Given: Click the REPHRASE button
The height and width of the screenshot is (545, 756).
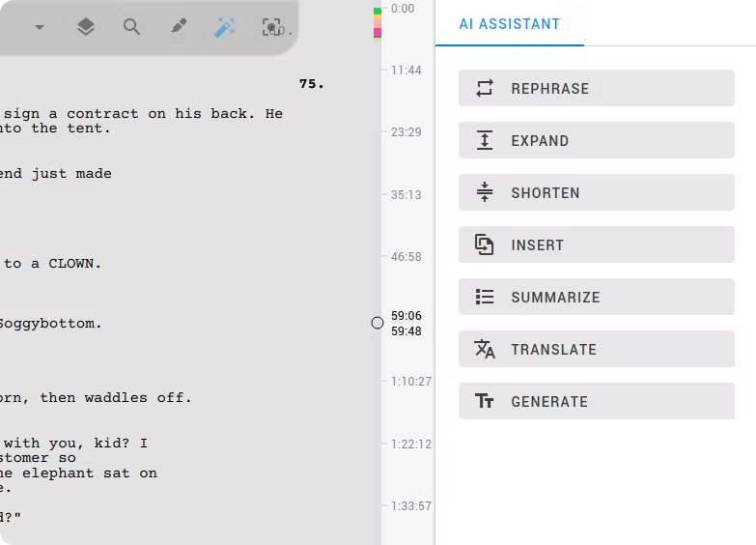Looking at the screenshot, I should click(x=597, y=88).
